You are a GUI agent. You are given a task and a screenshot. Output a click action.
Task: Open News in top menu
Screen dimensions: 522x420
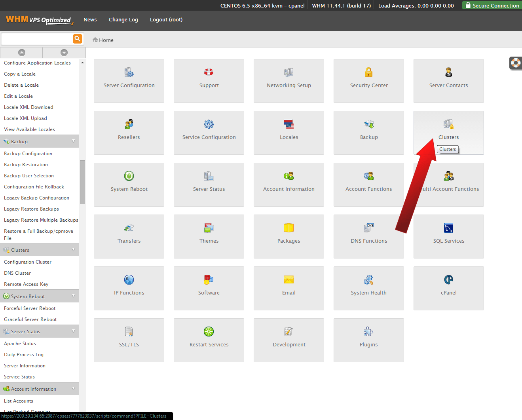click(x=90, y=19)
